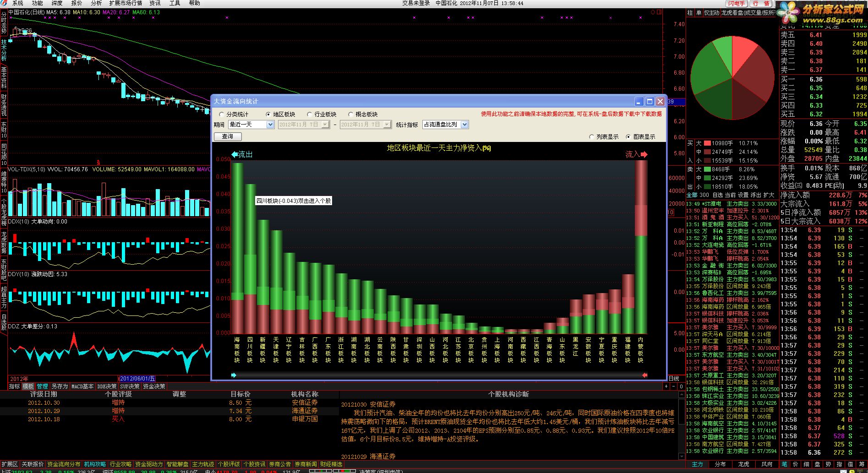Select the 全部 filter in the alert list
Viewport: 868px width, 473px height.
[x=692, y=195]
